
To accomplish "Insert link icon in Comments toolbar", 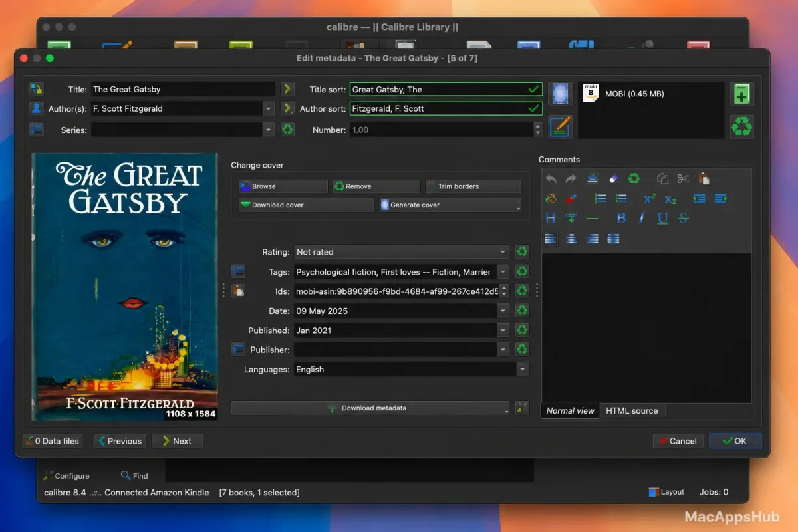I will [571, 218].
